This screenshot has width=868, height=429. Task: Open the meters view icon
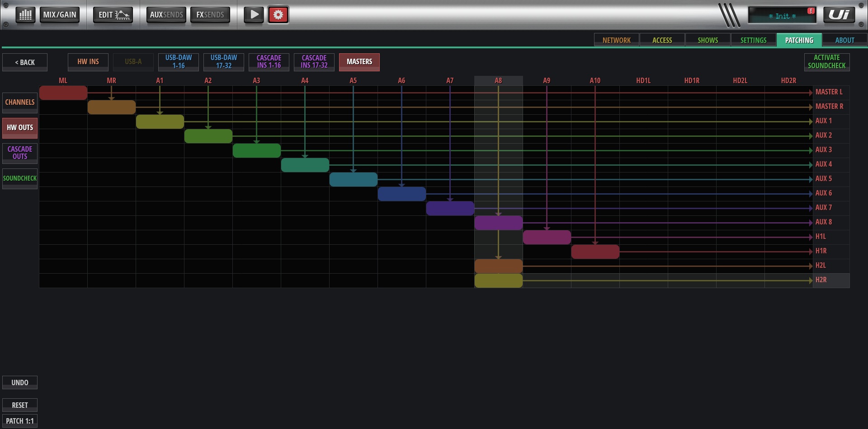pyautogui.click(x=25, y=15)
